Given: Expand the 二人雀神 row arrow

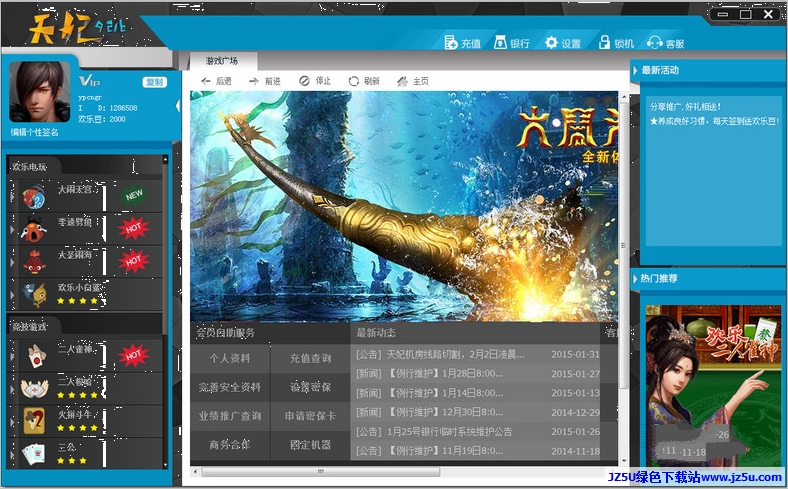Looking at the screenshot, I should [x=13, y=356].
